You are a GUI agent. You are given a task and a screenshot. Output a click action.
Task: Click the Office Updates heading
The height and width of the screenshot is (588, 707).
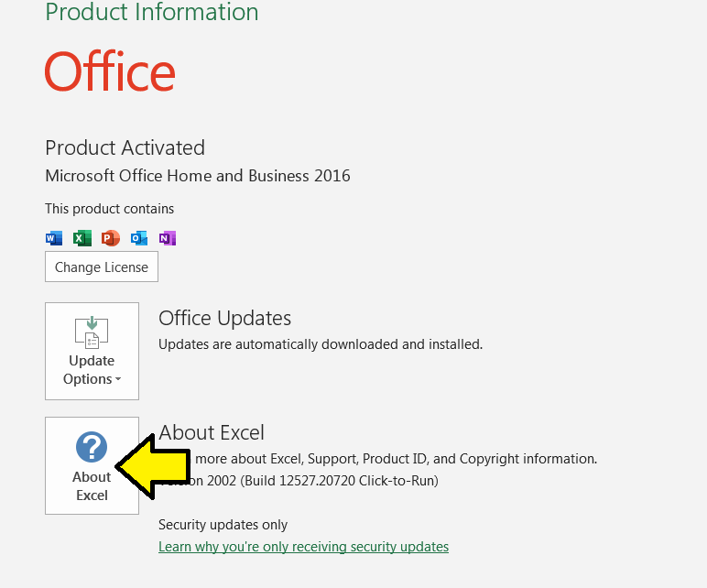tap(224, 318)
